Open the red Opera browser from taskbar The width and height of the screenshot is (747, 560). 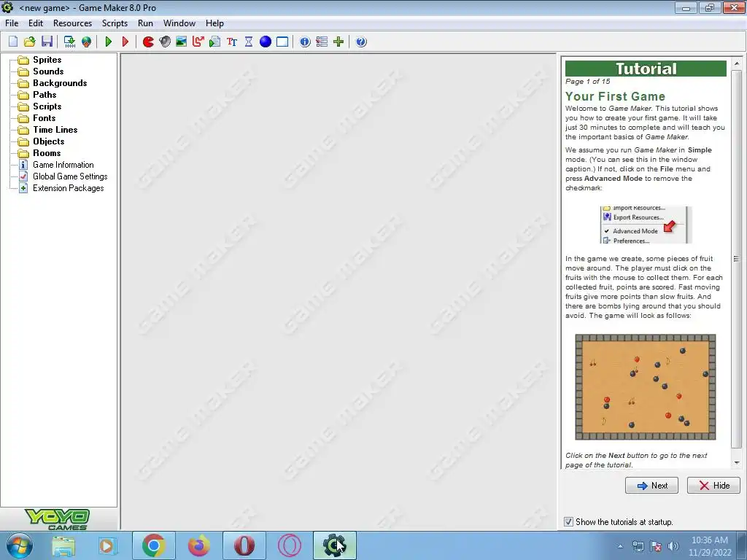tap(244, 545)
